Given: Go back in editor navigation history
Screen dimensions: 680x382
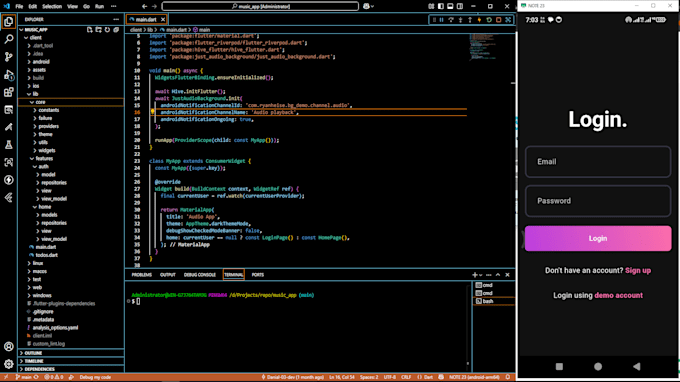Looking at the screenshot, I should click(144, 6).
